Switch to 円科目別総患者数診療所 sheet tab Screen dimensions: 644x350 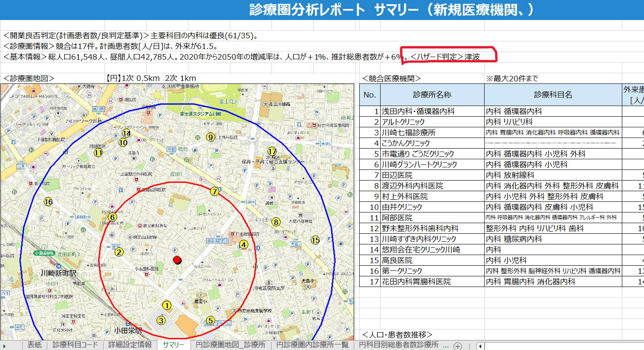pyautogui.click(x=399, y=345)
